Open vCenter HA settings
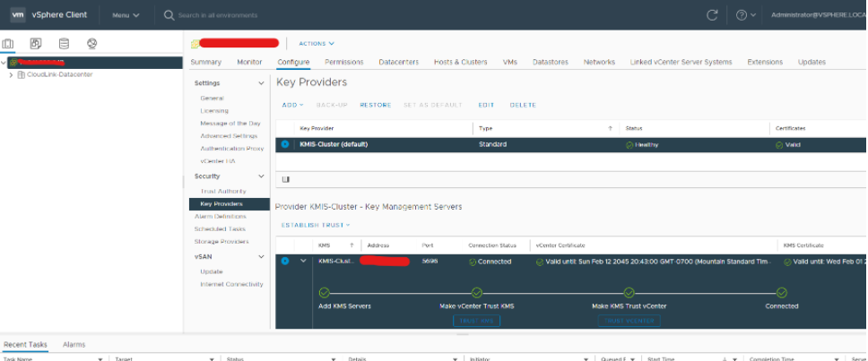Screen dimensions: 868x361 (218, 161)
